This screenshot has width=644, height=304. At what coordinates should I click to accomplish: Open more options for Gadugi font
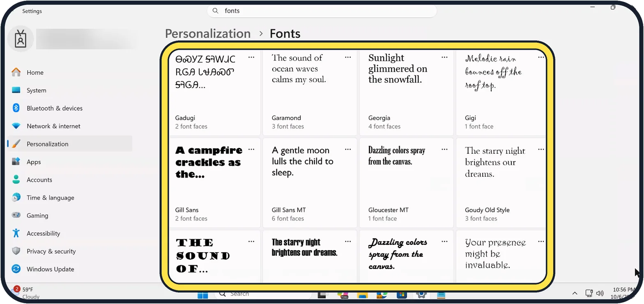point(251,58)
